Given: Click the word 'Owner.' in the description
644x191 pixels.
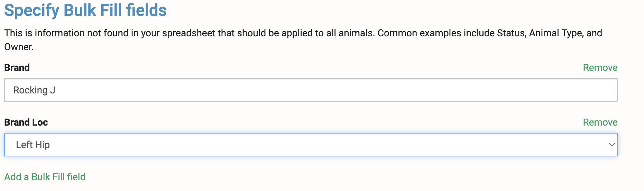Looking at the screenshot, I should (x=19, y=47).
